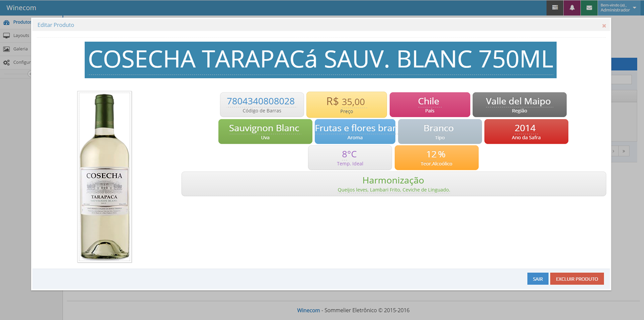Close the Editar Produto dialog with X
The height and width of the screenshot is (320, 644).
coord(604,26)
